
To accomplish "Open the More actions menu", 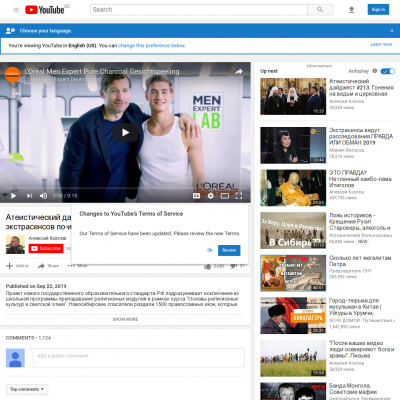I will pyautogui.click(x=77, y=266).
